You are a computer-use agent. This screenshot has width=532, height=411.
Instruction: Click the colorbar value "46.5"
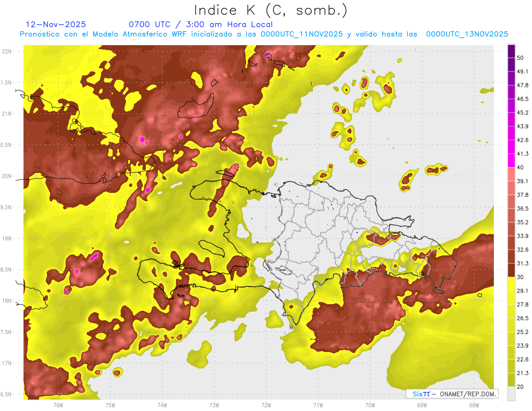523,99
